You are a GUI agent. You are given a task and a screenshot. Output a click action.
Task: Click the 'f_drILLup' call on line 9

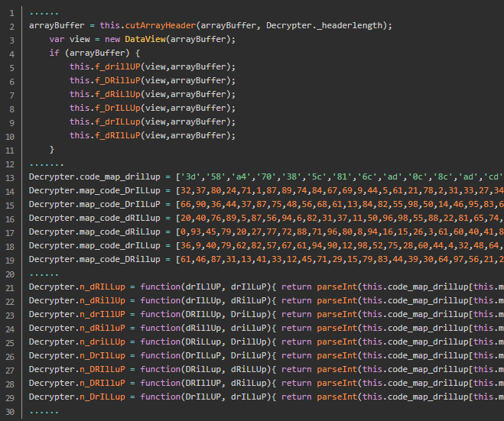[x=118, y=121]
